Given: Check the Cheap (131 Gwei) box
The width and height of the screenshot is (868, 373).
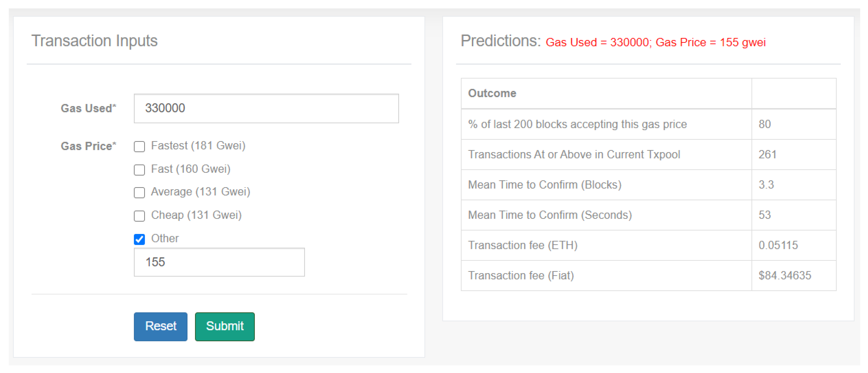Looking at the screenshot, I should click(x=139, y=216).
